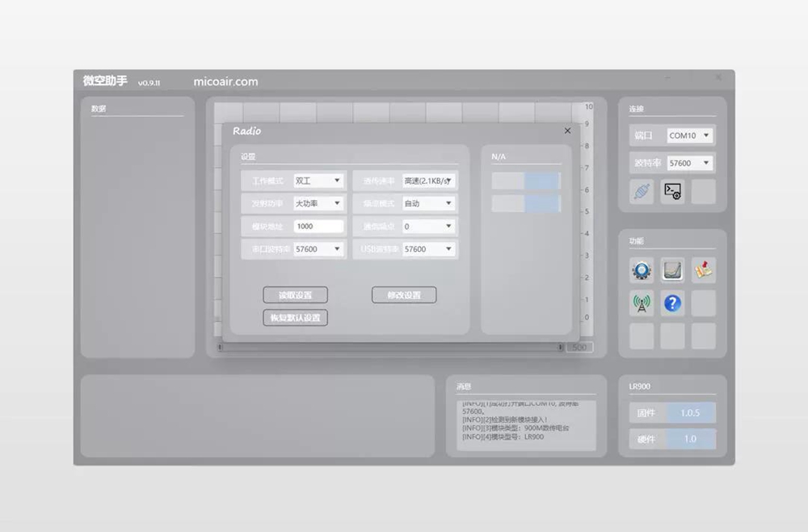Image resolution: width=808 pixels, height=532 pixels.
Task: Open the 频点模式 dropdown set to 自动
Action: coord(429,203)
